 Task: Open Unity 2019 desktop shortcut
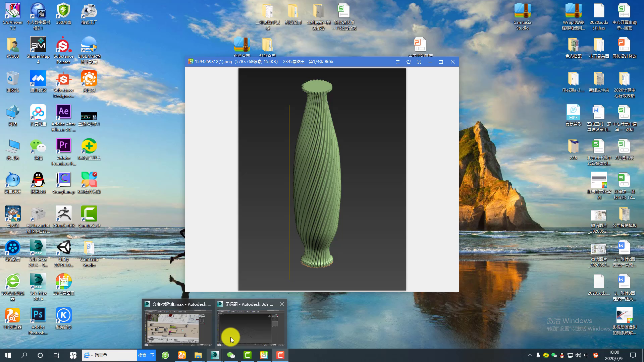(x=63, y=253)
